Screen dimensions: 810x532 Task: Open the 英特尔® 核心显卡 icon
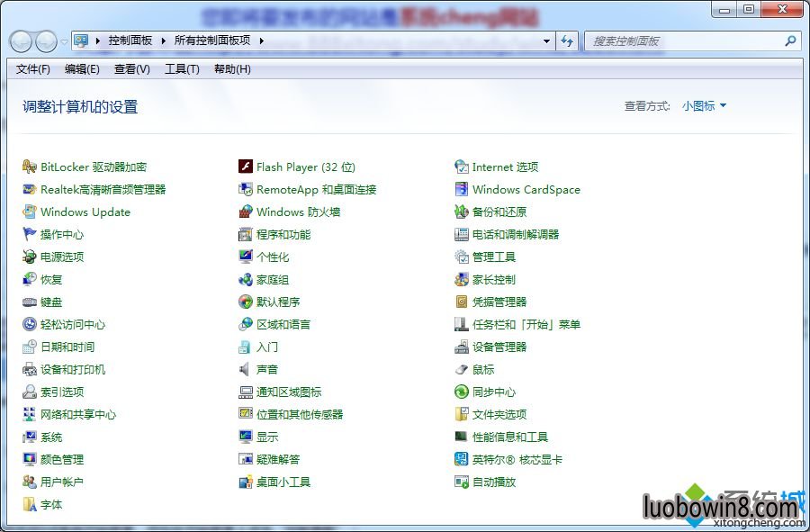462,459
